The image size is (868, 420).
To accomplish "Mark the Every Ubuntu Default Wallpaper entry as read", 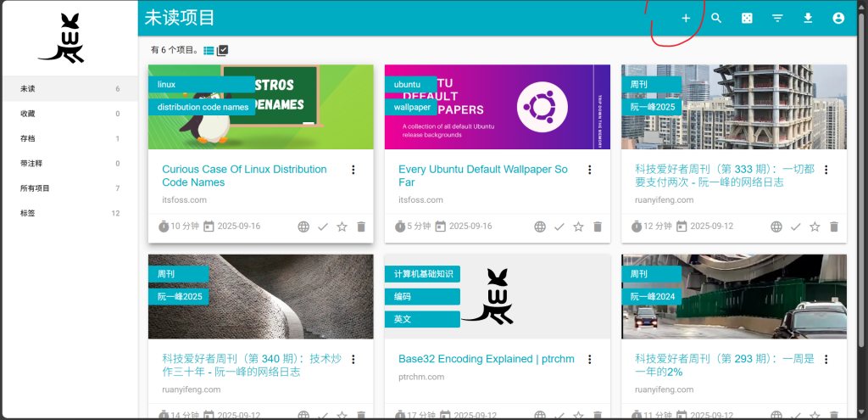I will pyautogui.click(x=559, y=227).
